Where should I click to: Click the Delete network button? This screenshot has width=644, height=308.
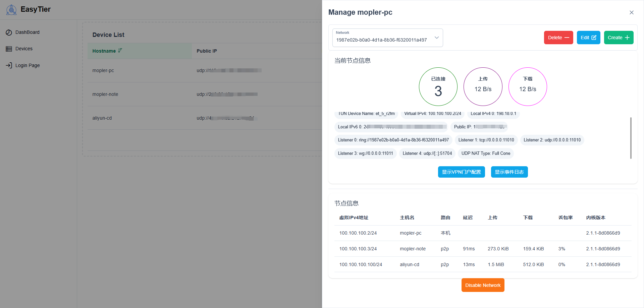(558, 38)
